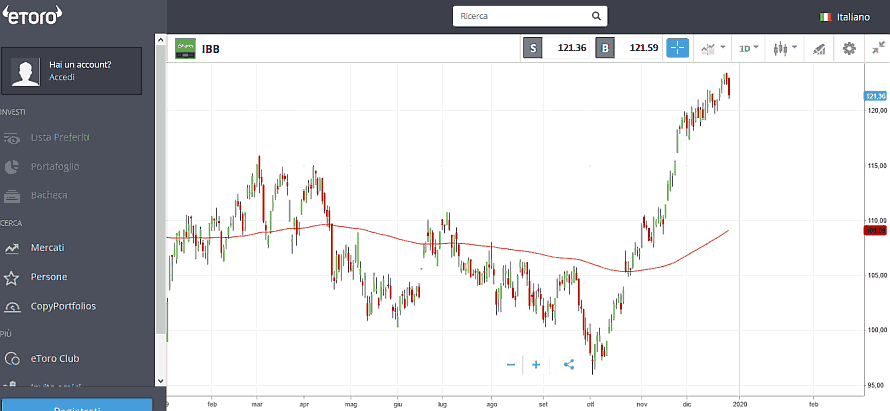Click the sidebar vertical scrollbar
890x411 pixels.
coord(160,200)
